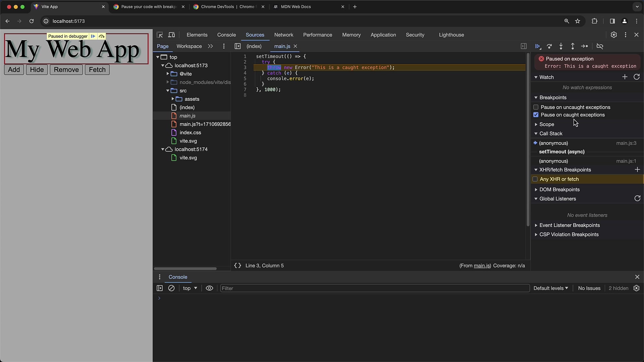Uncheck Pause on caught exceptions
Image resolution: width=644 pixels, height=362 pixels.
(x=536, y=115)
